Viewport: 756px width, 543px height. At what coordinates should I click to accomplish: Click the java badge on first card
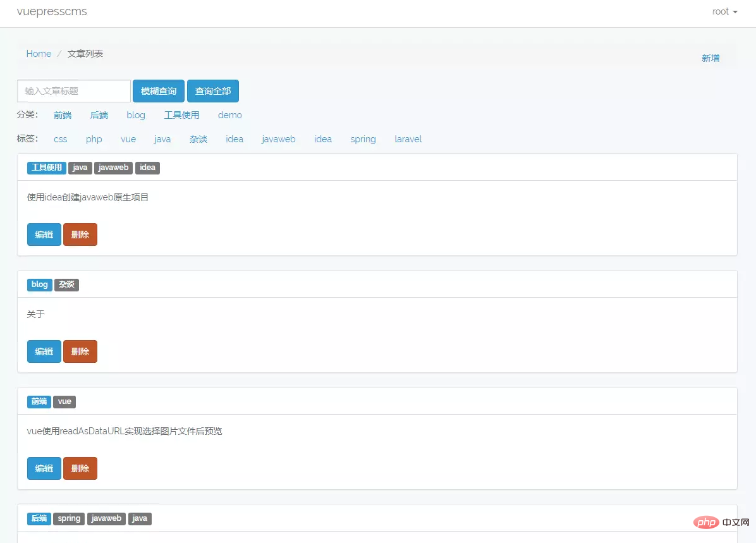click(x=80, y=168)
